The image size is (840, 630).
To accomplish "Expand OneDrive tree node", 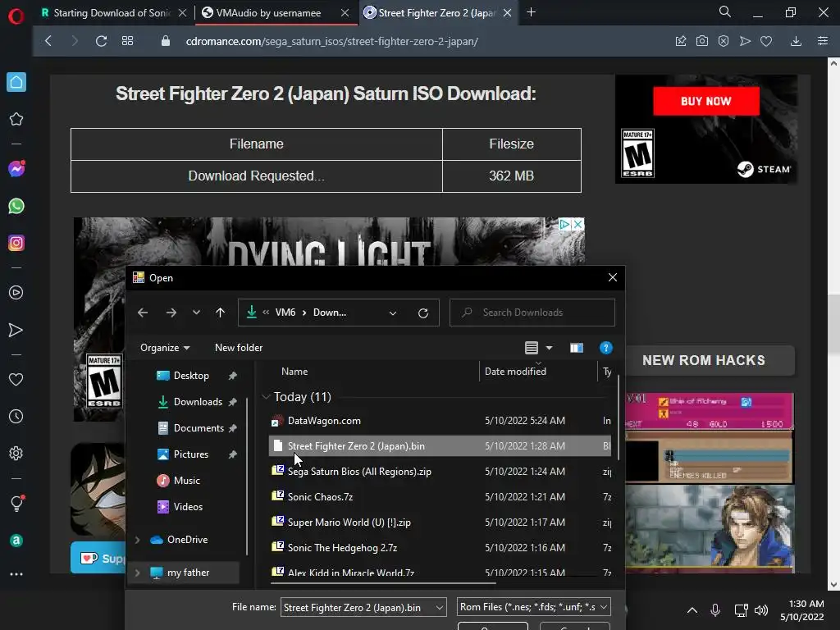I will click(x=138, y=540).
